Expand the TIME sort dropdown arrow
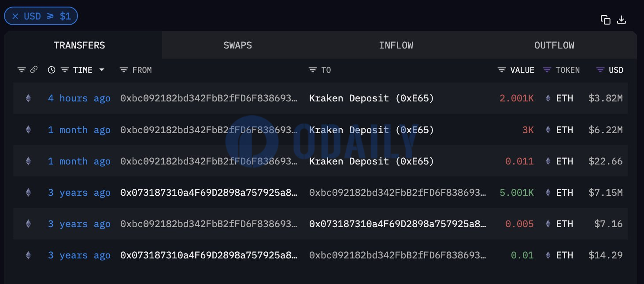 click(x=102, y=70)
